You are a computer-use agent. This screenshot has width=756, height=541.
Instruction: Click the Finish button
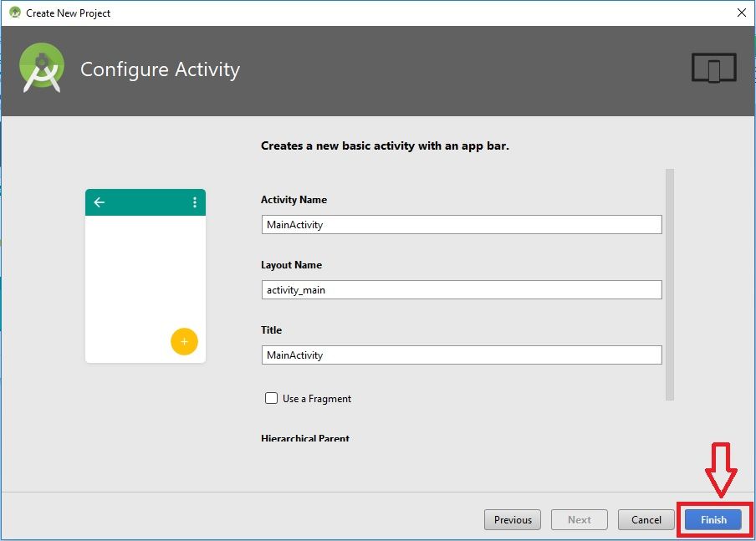pos(713,520)
